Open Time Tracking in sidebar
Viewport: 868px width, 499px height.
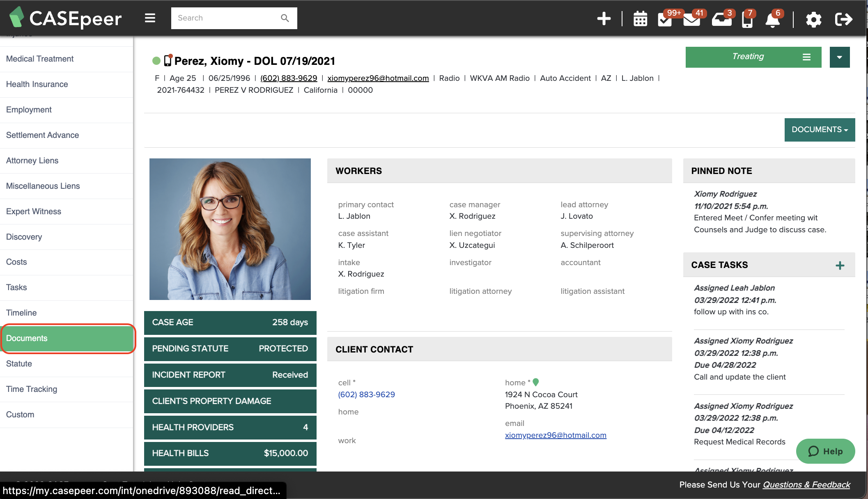[x=67, y=389]
